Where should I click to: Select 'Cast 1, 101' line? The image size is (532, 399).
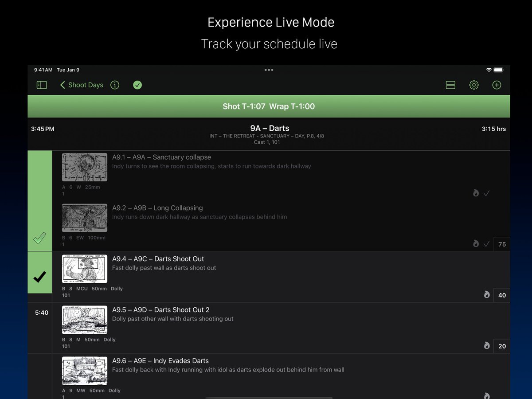pyautogui.click(x=267, y=142)
